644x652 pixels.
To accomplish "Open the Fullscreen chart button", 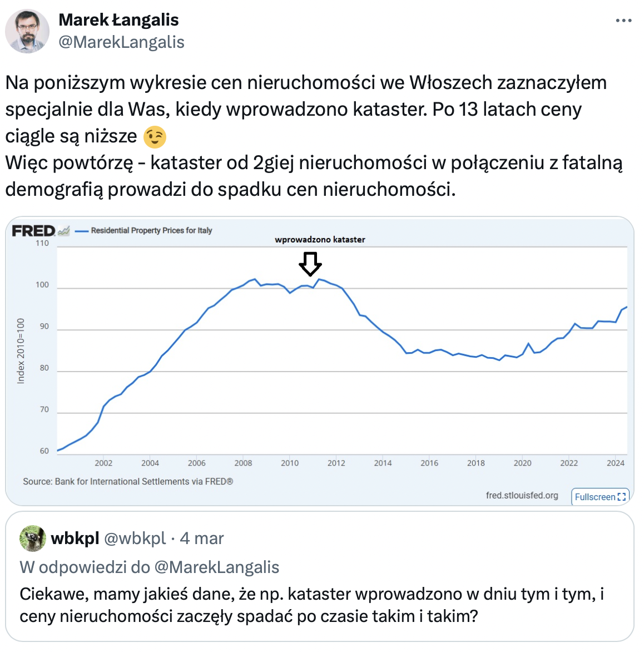I will click(x=600, y=497).
